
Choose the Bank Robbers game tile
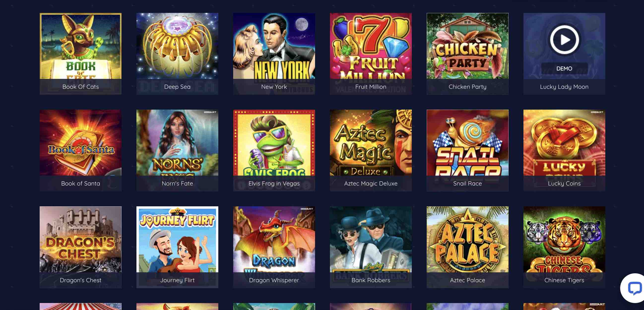(x=371, y=247)
